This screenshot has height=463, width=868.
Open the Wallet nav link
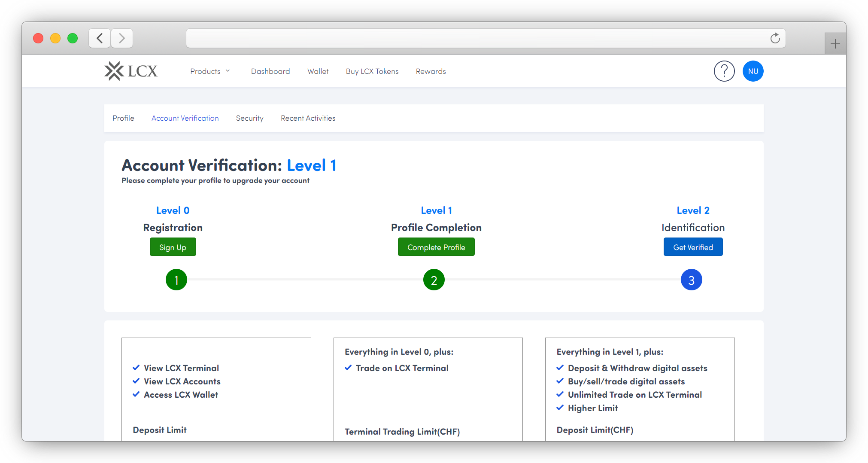click(318, 71)
